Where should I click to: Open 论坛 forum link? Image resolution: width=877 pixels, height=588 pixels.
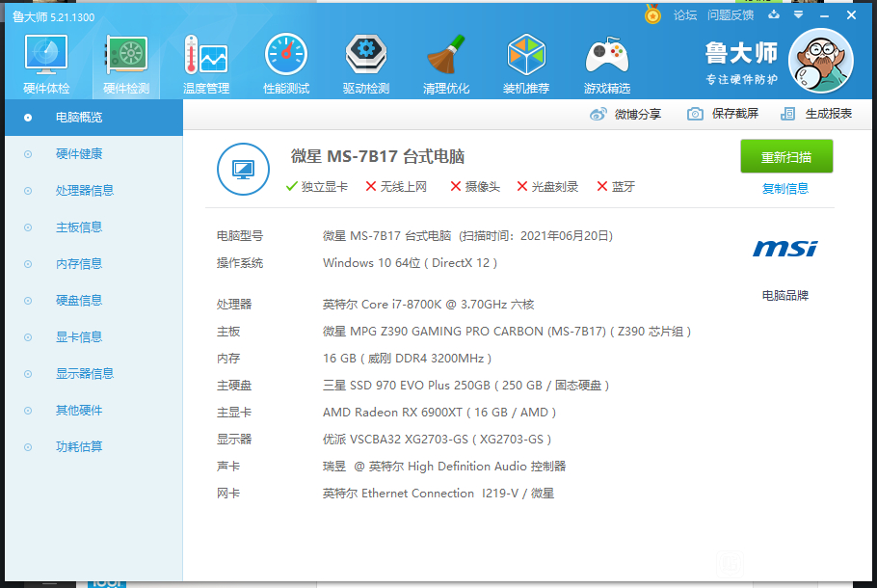685,15
